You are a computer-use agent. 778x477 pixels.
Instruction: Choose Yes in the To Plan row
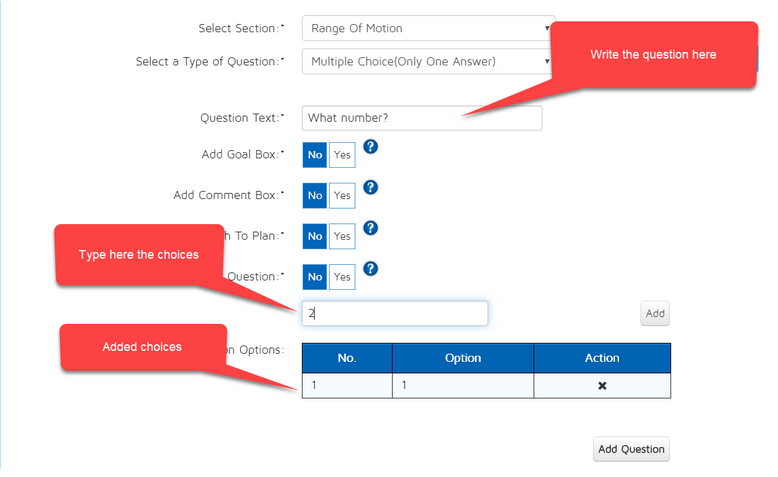point(342,237)
